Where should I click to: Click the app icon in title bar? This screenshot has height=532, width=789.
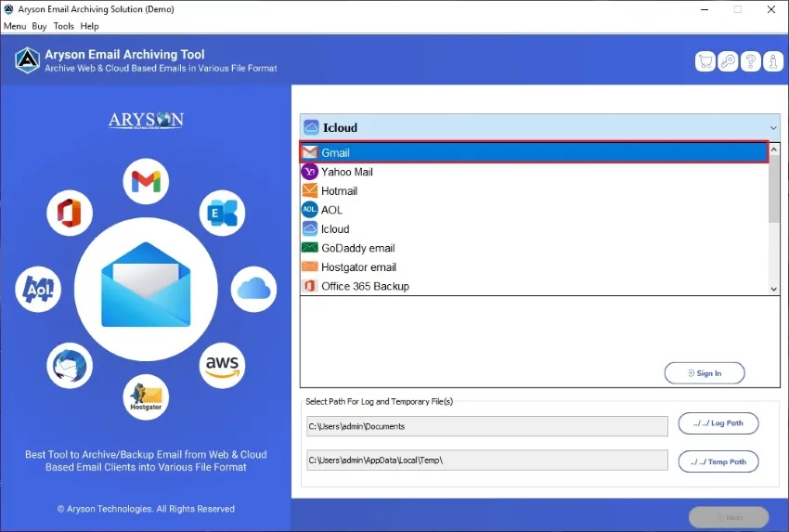pyautogui.click(x=8, y=9)
